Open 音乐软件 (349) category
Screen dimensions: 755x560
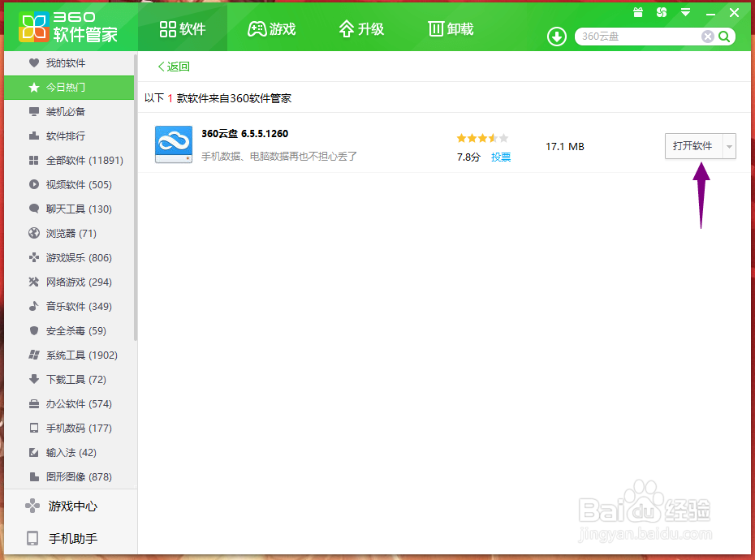69,306
